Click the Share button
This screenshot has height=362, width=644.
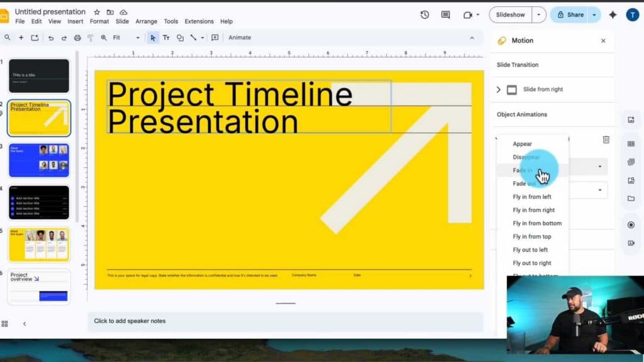[570, 15]
